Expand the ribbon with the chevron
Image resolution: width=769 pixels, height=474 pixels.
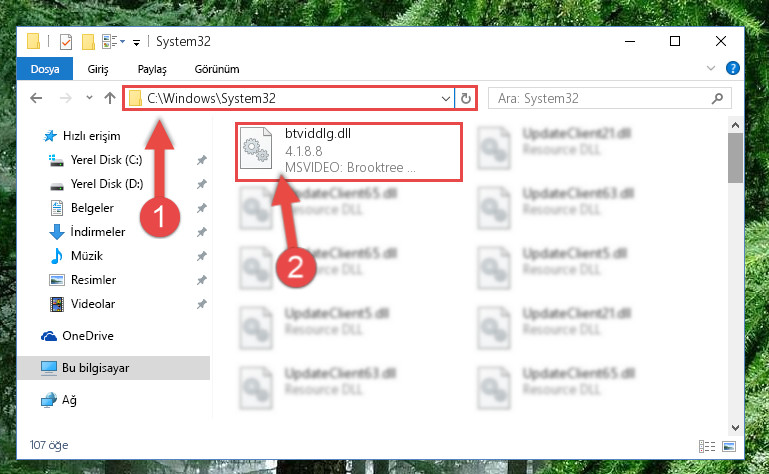click(x=711, y=68)
